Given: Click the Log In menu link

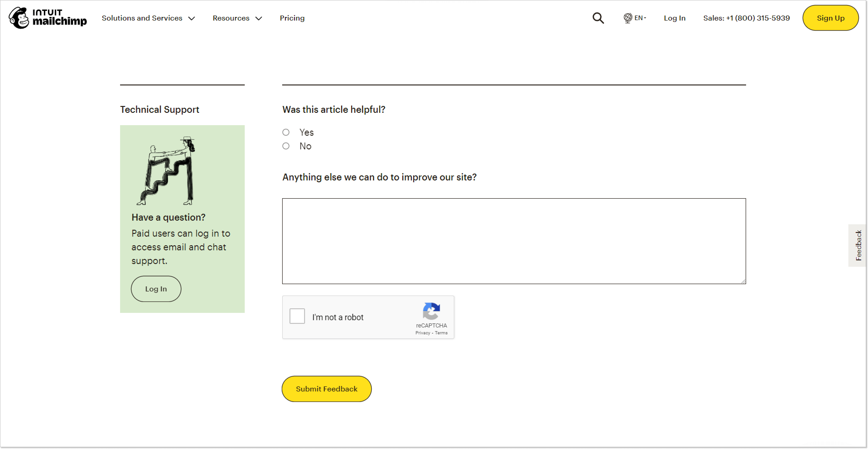Looking at the screenshot, I should click(x=674, y=18).
